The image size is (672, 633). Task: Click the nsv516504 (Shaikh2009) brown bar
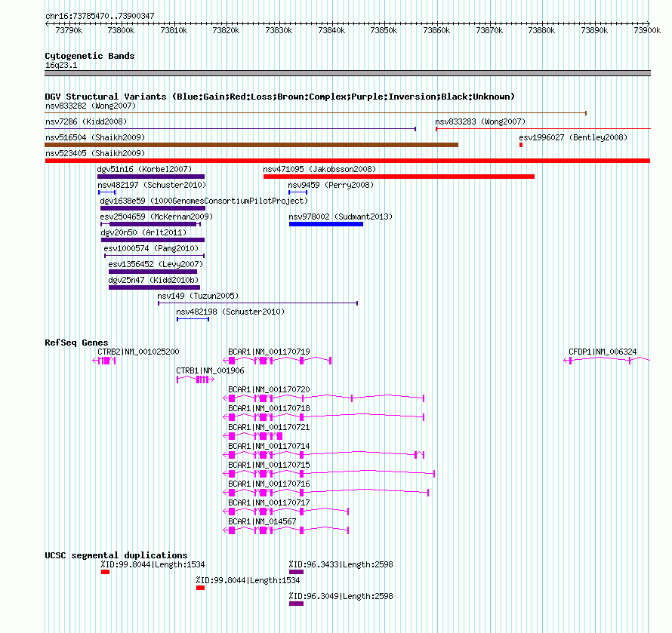click(251, 145)
